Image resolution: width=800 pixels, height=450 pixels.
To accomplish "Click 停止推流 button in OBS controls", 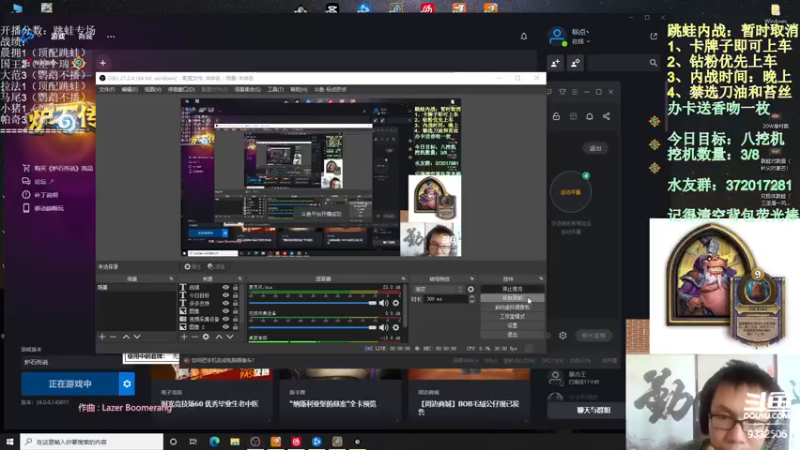I will (x=512, y=289).
